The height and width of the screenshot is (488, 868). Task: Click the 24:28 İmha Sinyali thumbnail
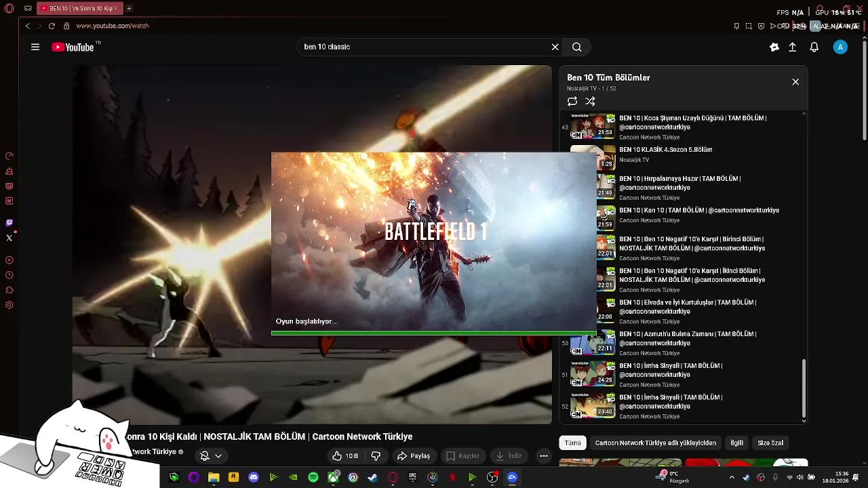593,374
